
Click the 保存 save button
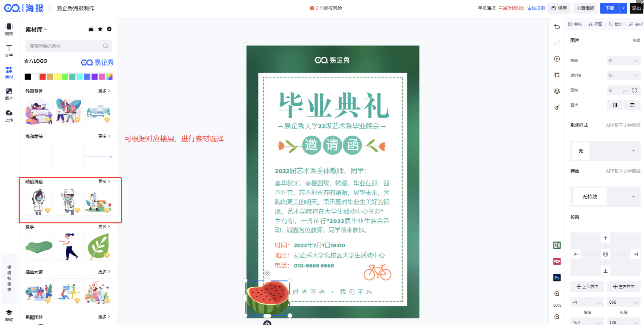[x=559, y=8]
